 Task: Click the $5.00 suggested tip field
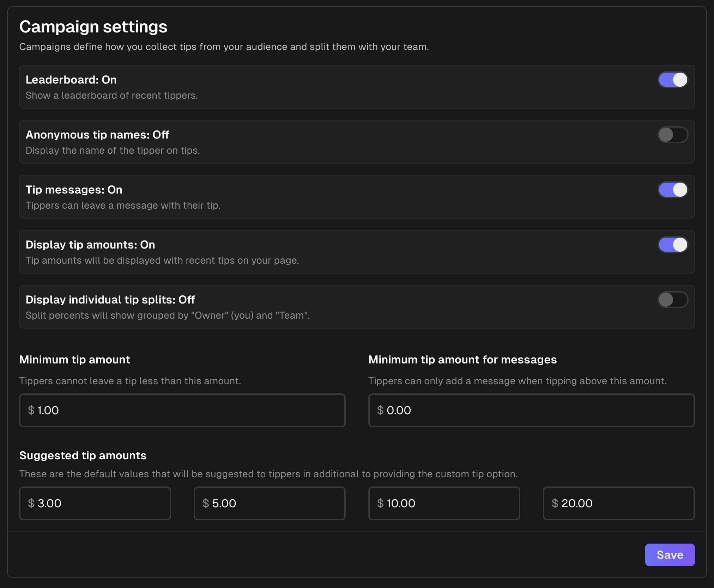click(269, 503)
